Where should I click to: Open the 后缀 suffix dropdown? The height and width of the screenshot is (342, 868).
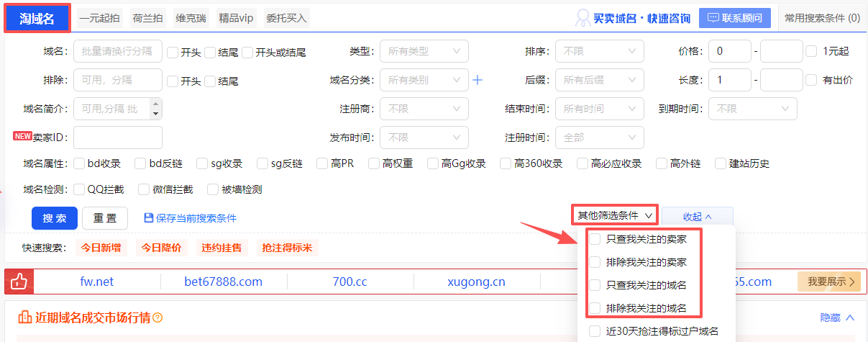point(600,80)
